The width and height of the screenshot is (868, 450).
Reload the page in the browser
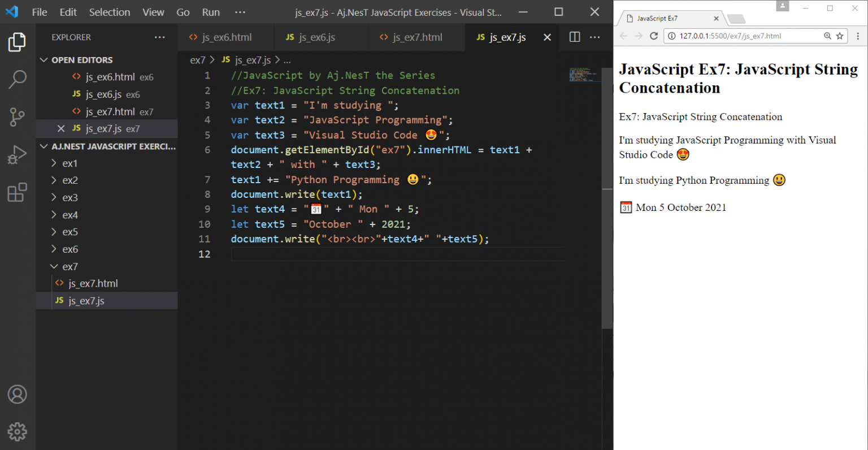click(654, 36)
